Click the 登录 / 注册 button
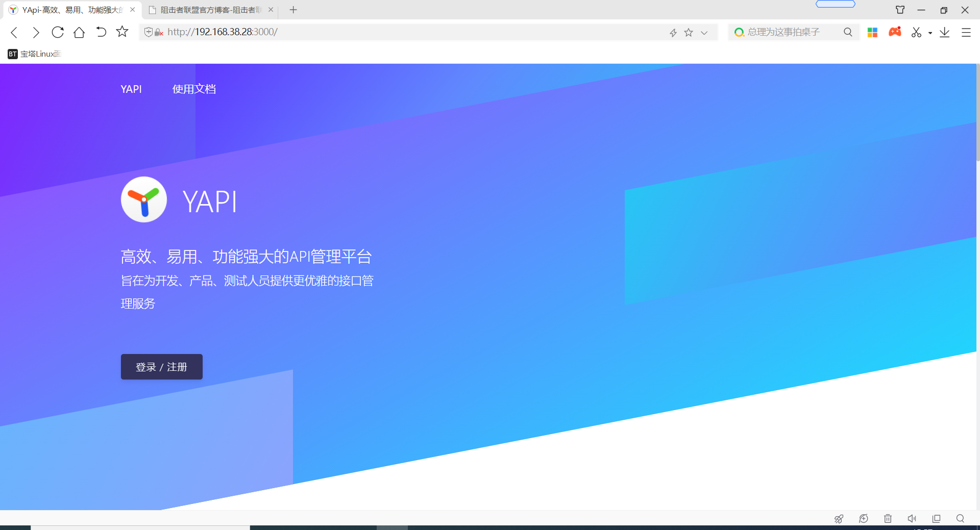Screen dimensions: 980x530 [x=162, y=367]
